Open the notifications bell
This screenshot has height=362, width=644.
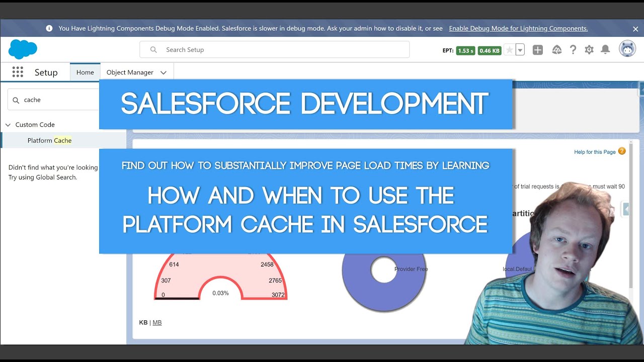pyautogui.click(x=606, y=50)
